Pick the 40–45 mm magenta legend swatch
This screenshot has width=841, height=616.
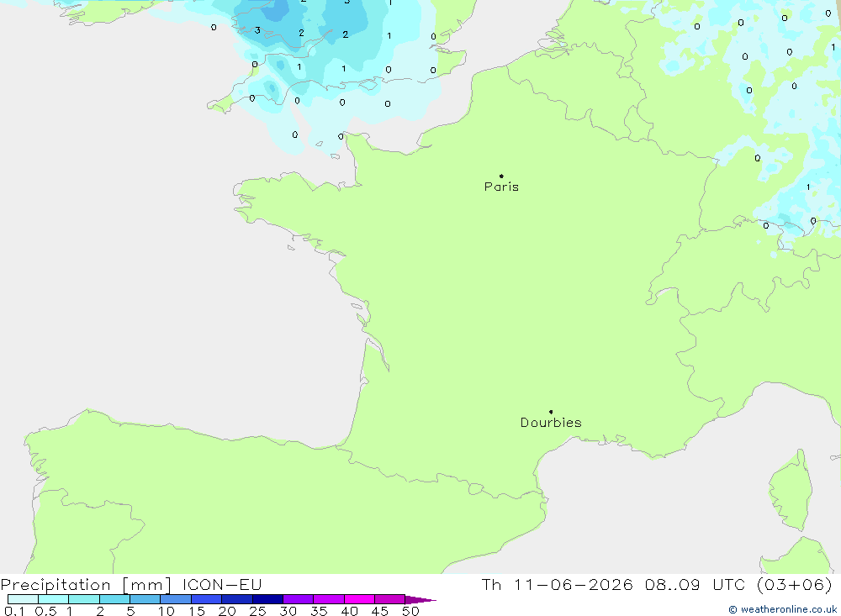pyautogui.click(x=359, y=599)
